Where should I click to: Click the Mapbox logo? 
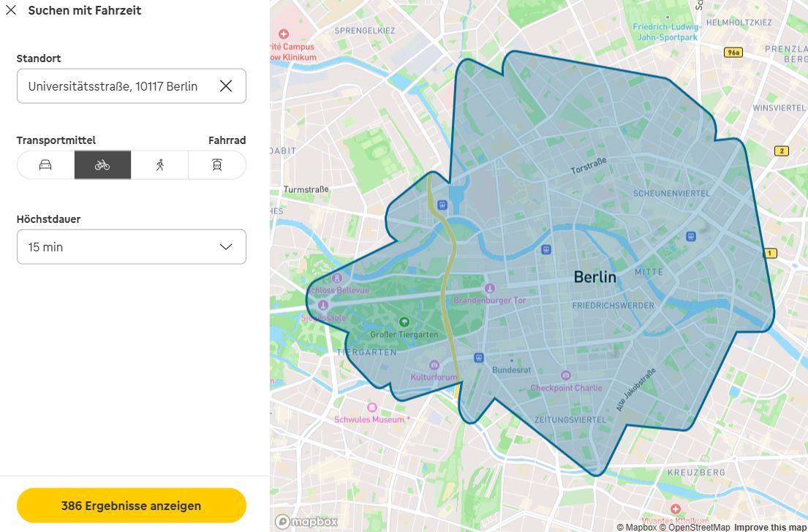(x=306, y=521)
